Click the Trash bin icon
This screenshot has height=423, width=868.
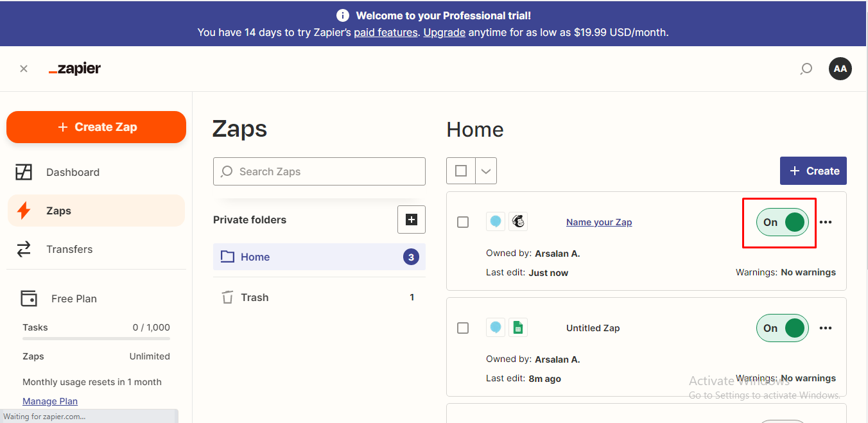(x=227, y=297)
